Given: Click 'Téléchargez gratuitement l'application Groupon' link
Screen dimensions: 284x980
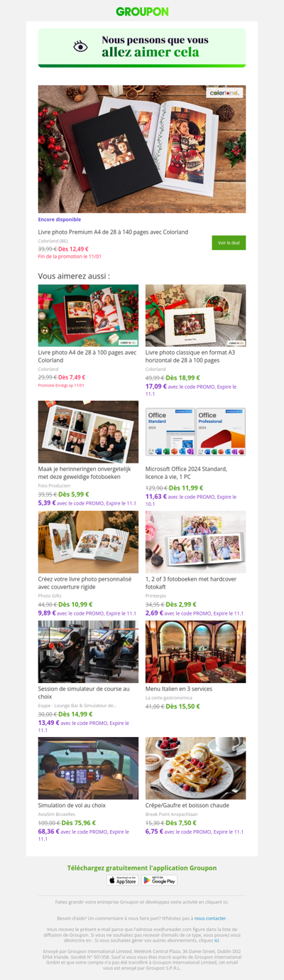Looking at the screenshot, I should (142, 868).
